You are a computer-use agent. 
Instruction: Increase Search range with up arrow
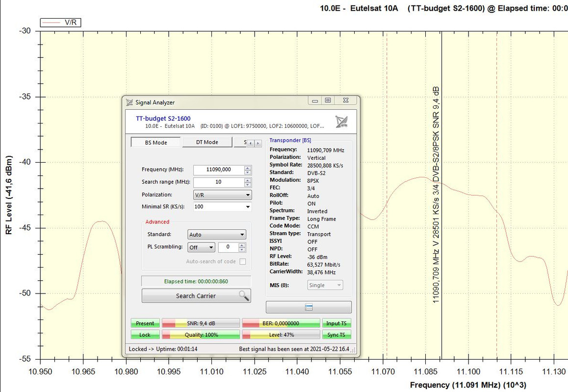(x=248, y=180)
